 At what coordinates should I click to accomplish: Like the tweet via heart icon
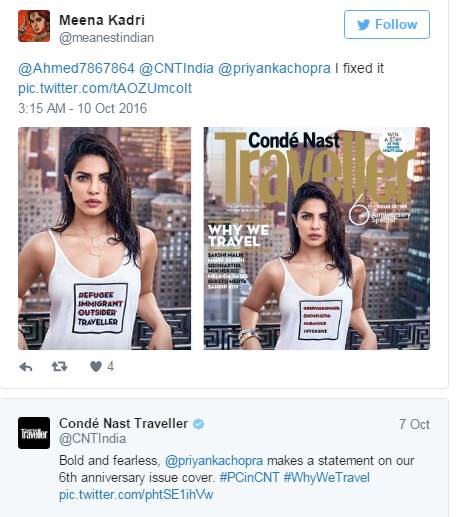tap(96, 366)
